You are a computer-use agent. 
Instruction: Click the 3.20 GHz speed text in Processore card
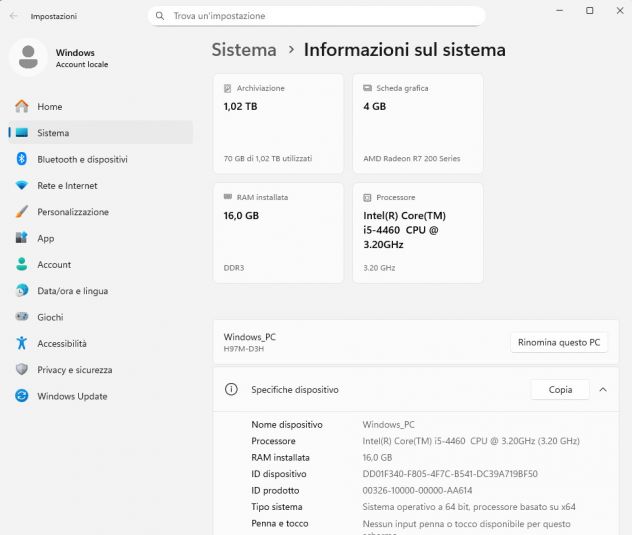pyautogui.click(x=379, y=268)
